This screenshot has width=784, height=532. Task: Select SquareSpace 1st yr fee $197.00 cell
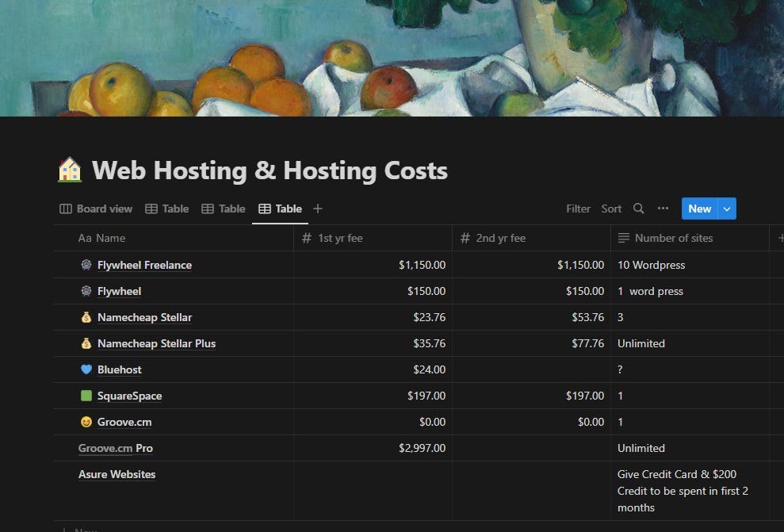pos(373,396)
